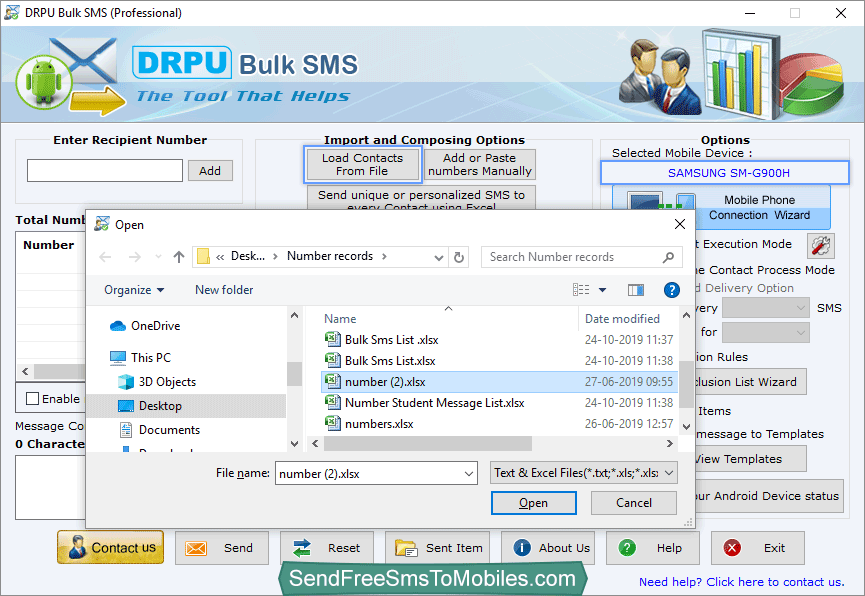Open the Sent Item folder button
This screenshot has width=865, height=596.
coord(437,548)
